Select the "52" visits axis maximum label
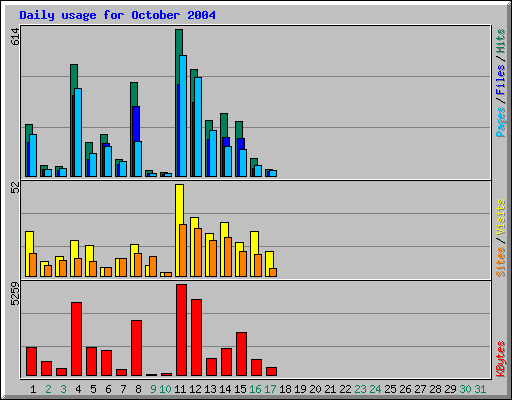Viewport: 512px width, 400px height. tap(15, 189)
